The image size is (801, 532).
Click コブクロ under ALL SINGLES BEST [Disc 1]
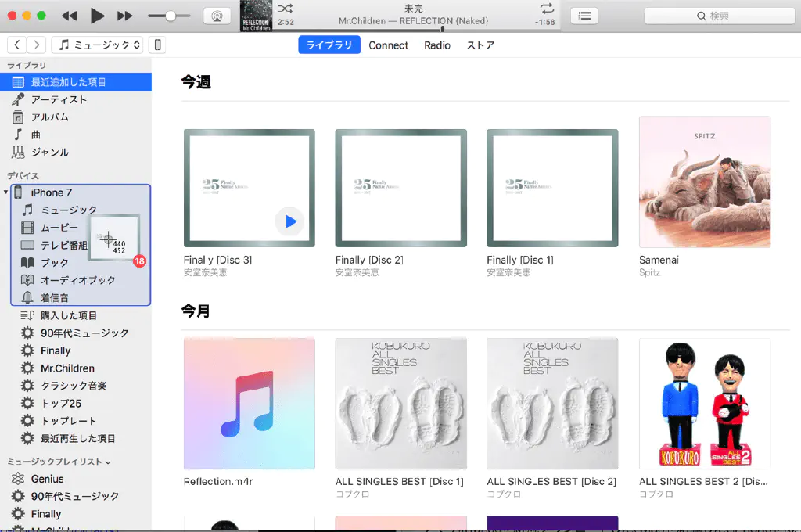[352, 494]
